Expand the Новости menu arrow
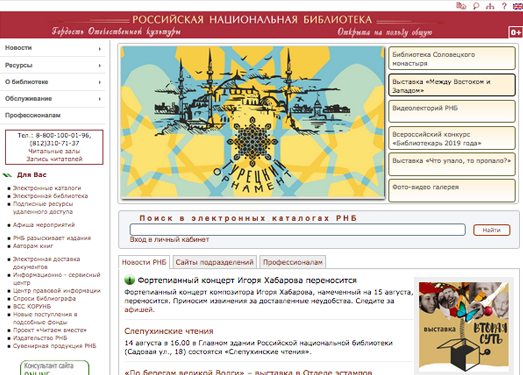This screenshot has width=523, height=375. point(99,49)
